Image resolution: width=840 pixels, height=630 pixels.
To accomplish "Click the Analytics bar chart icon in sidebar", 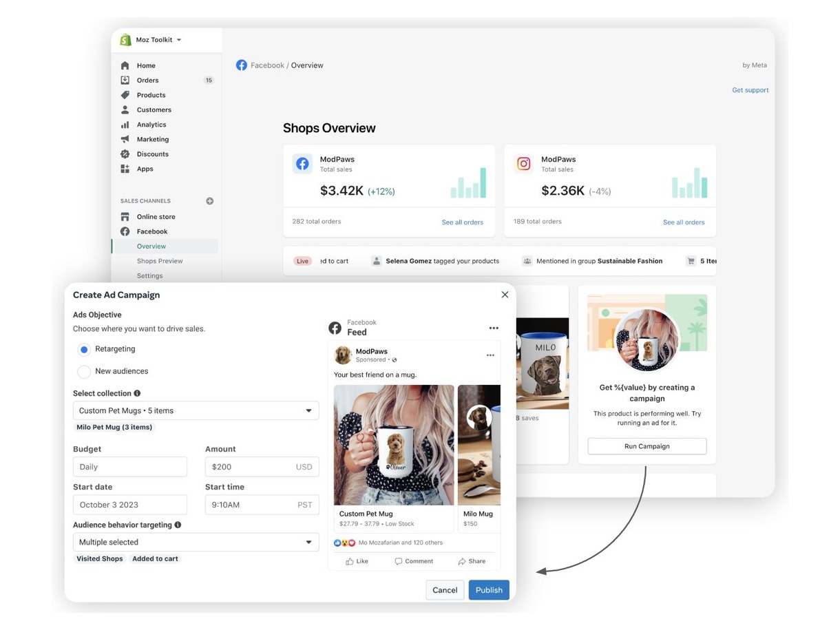I will pyautogui.click(x=125, y=125).
